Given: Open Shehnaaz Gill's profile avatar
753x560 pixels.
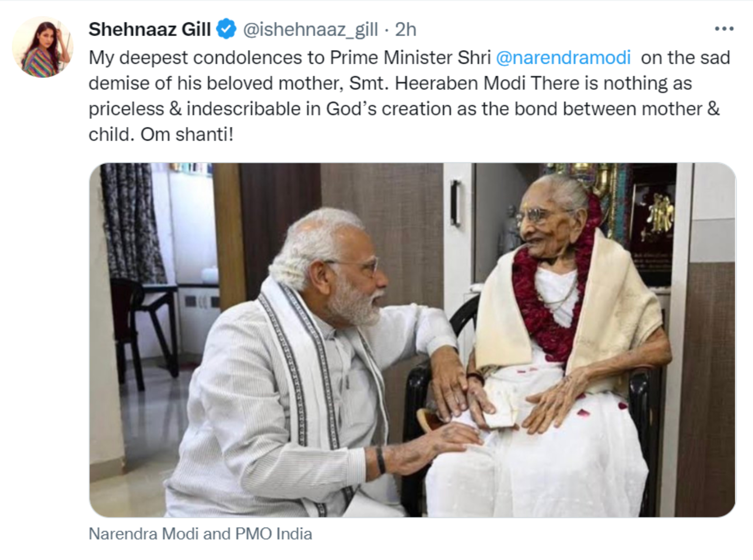Looking at the screenshot, I should tap(43, 47).
